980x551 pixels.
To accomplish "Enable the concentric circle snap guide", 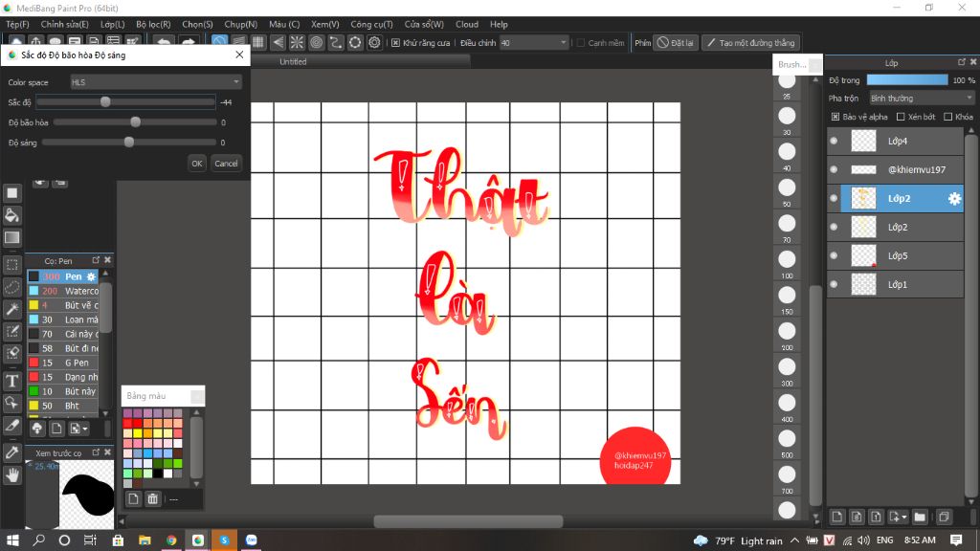I will coord(316,42).
